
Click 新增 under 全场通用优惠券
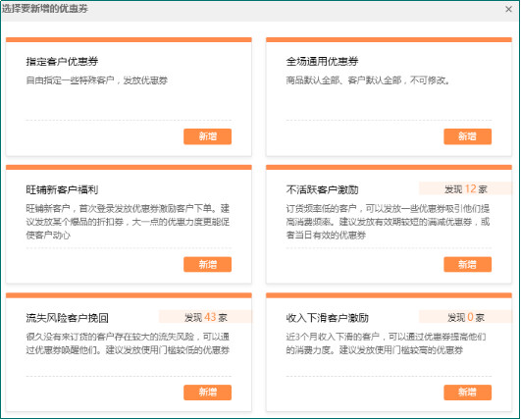(x=467, y=136)
